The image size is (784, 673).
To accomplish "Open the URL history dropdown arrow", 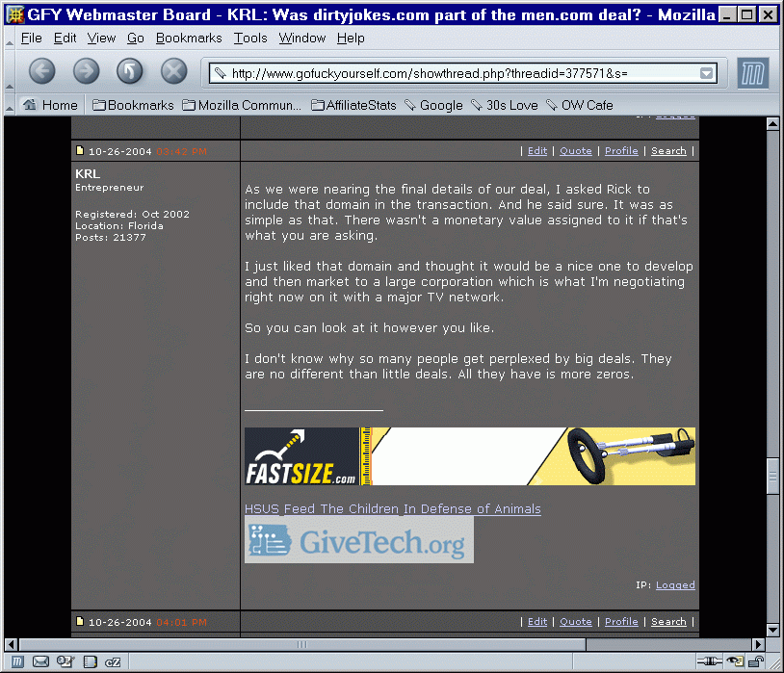I will click(706, 73).
